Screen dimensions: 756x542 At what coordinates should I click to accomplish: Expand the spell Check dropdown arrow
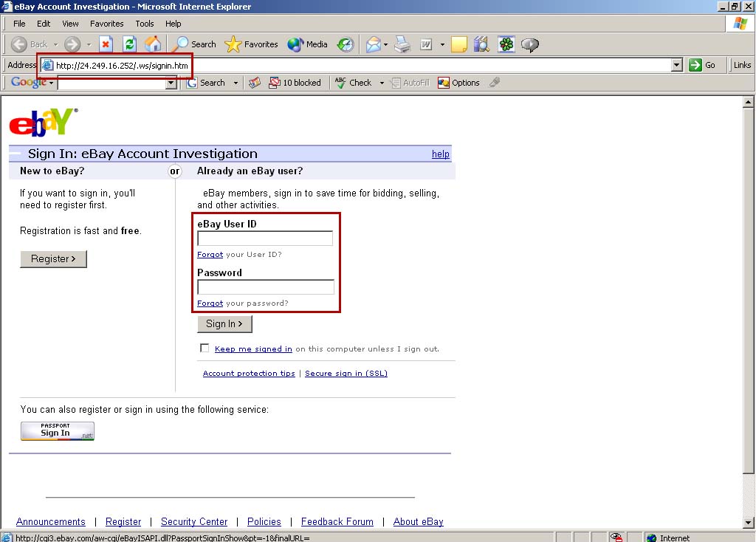pos(382,83)
